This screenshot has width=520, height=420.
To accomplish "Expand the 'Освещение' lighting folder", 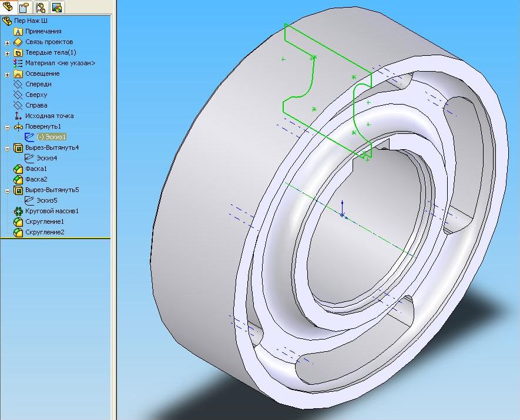I will tap(7, 75).
